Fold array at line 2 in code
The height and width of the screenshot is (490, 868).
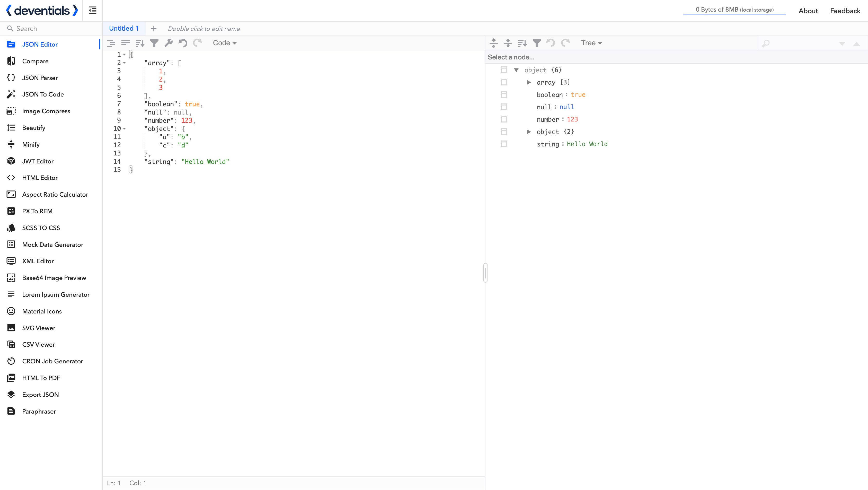124,63
